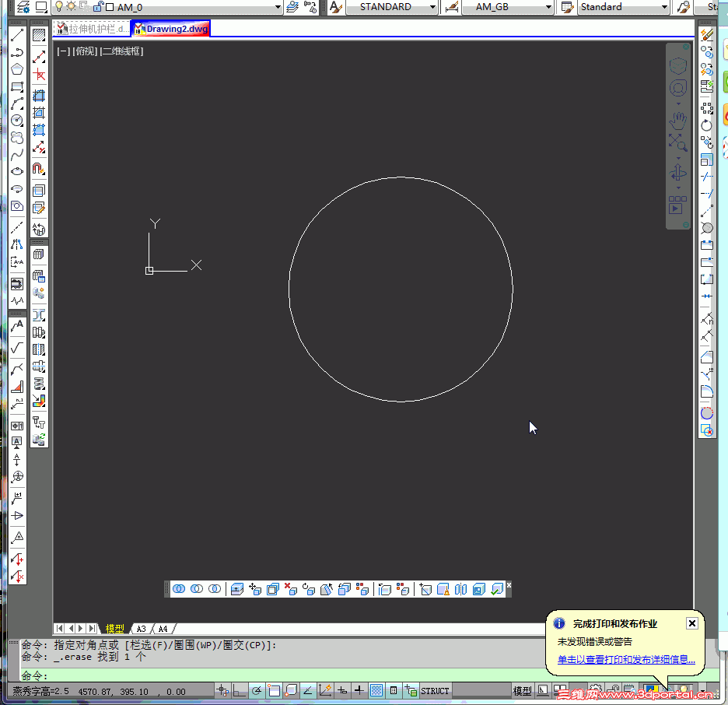Switch to the 拉伸机护栏 drawing tab

[x=92, y=29]
